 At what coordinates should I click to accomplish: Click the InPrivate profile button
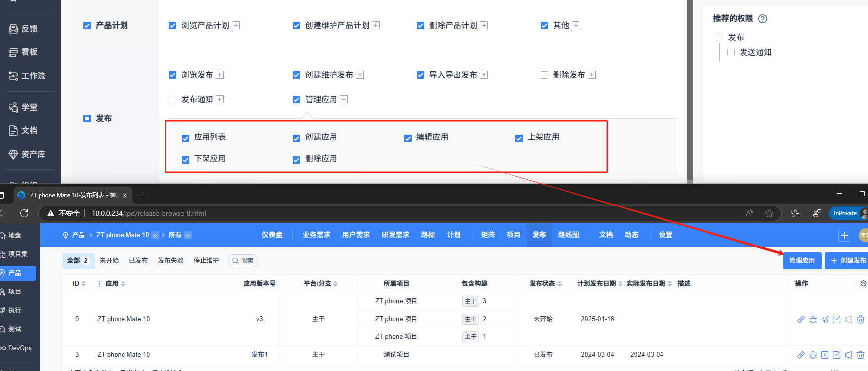pyautogui.click(x=847, y=213)
